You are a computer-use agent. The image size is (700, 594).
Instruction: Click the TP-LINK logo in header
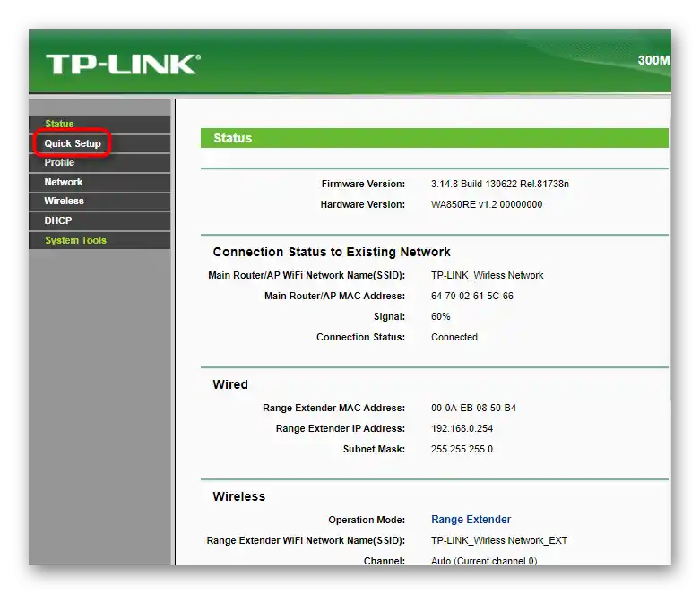click(x=123, y=65)
